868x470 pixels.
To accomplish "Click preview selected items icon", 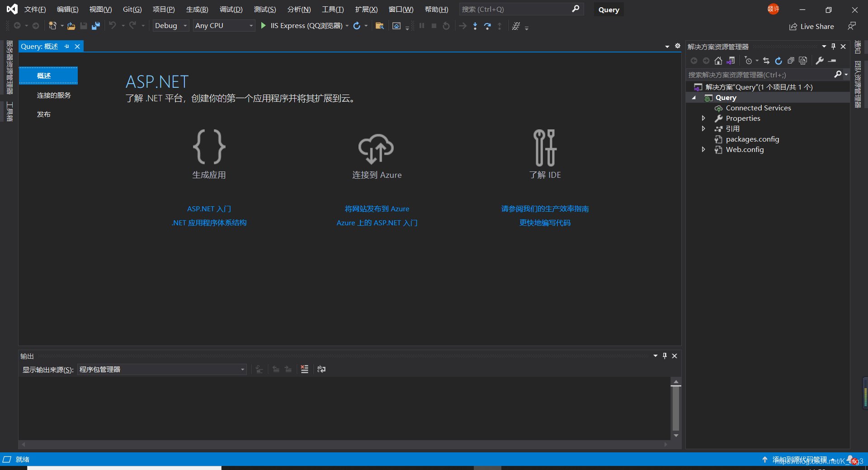I will (x=832, y=61).
